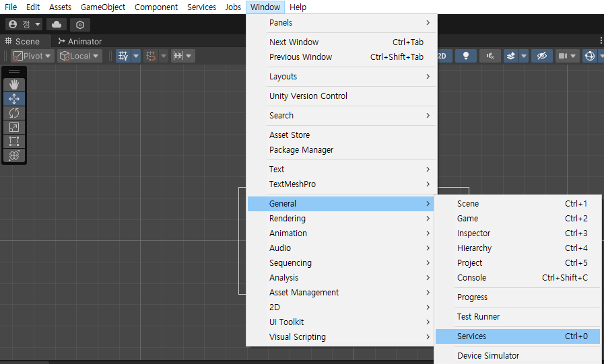
Task: Open the Edit menu
Action: coord(33,7)
